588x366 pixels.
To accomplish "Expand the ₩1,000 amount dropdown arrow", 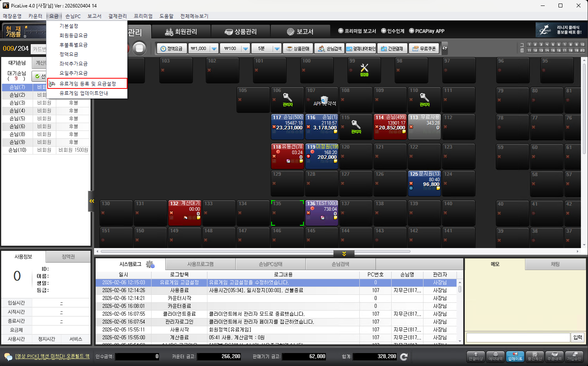I will [x=214, y=48].
